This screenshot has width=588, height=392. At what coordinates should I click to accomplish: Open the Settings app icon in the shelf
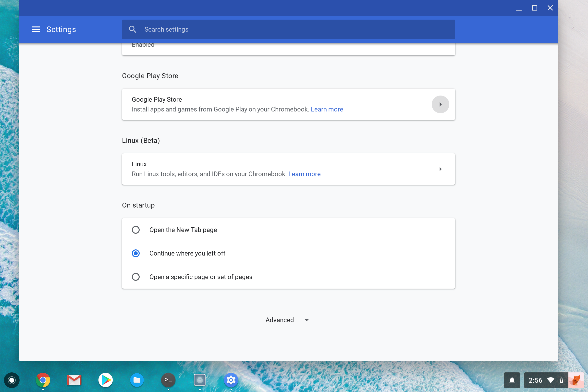(x=231, y=380)
